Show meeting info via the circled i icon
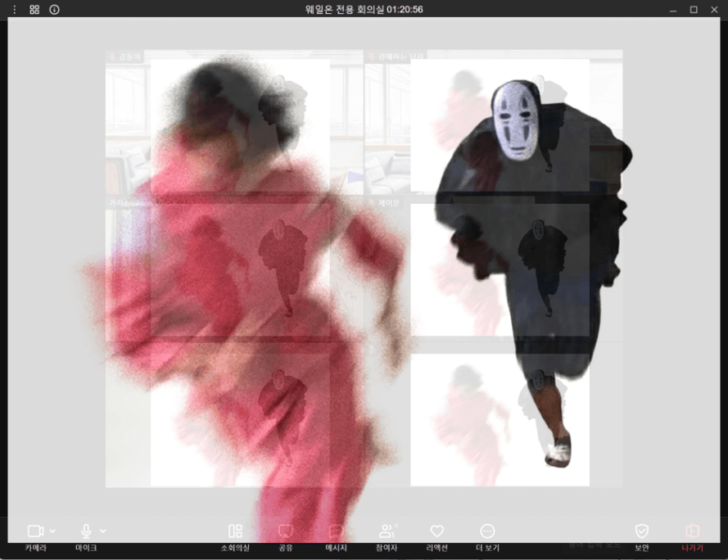Screen dimensions: 728x560 tap(54, 9)
